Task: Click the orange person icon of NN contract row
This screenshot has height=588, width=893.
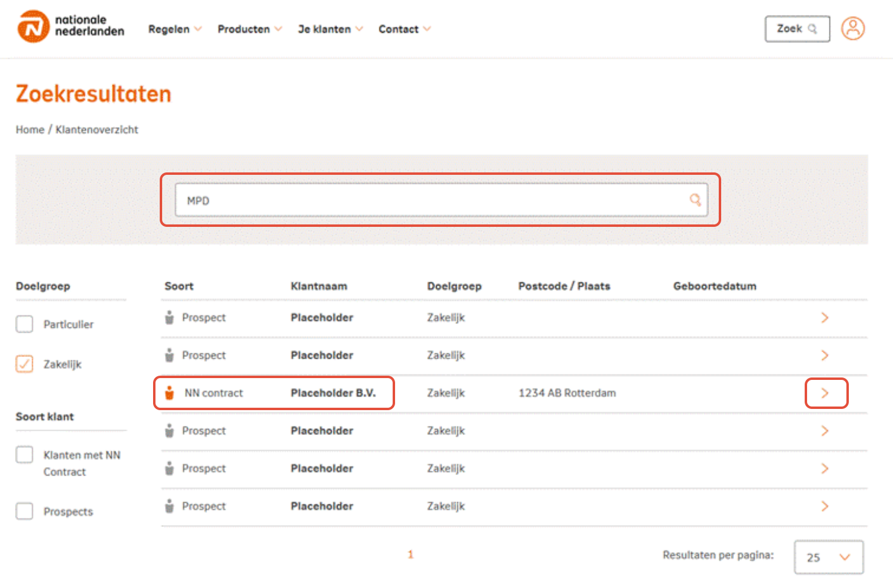Action: [x=169, y=393]
